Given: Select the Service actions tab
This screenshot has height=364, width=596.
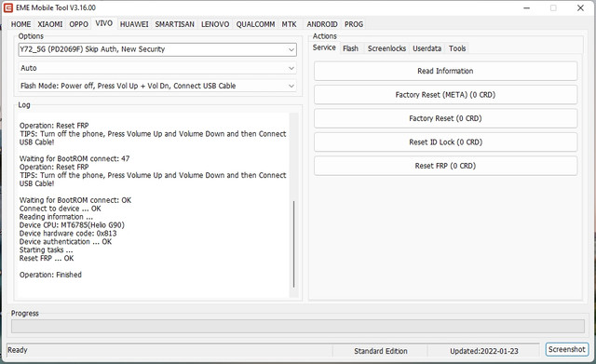Looking at the screenshot, I should pyautogui.click(x=324, y=47).
